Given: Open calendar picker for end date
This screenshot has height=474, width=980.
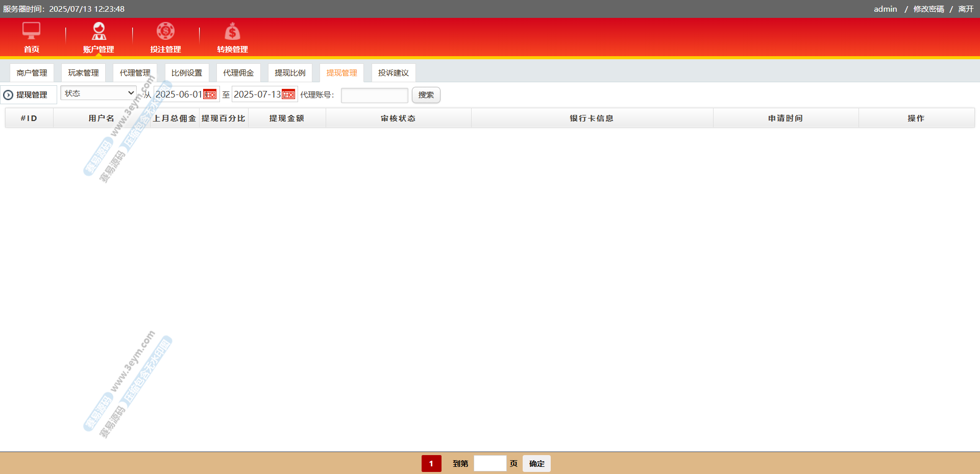Looking at the screenshot, I should point(288,94).
